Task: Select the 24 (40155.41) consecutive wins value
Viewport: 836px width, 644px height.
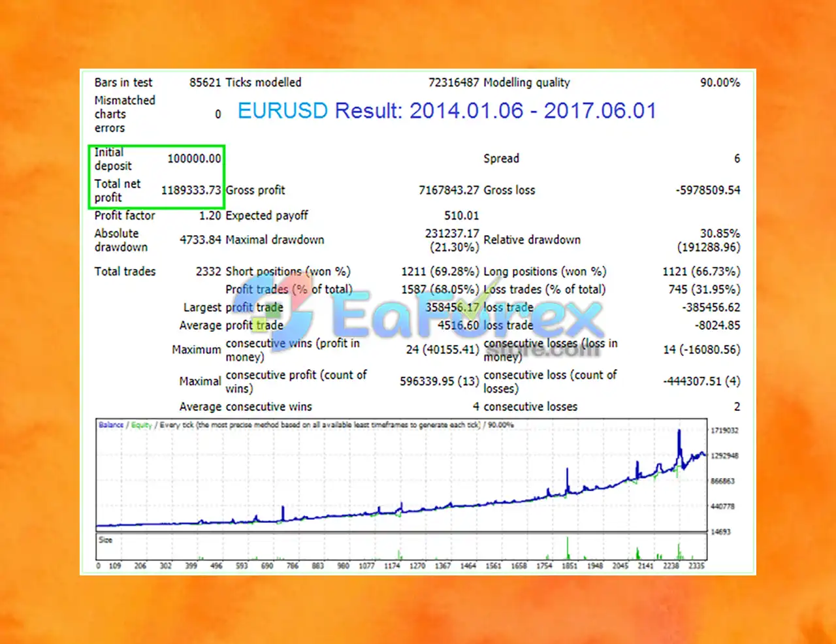Action: [x=443, y=350]
